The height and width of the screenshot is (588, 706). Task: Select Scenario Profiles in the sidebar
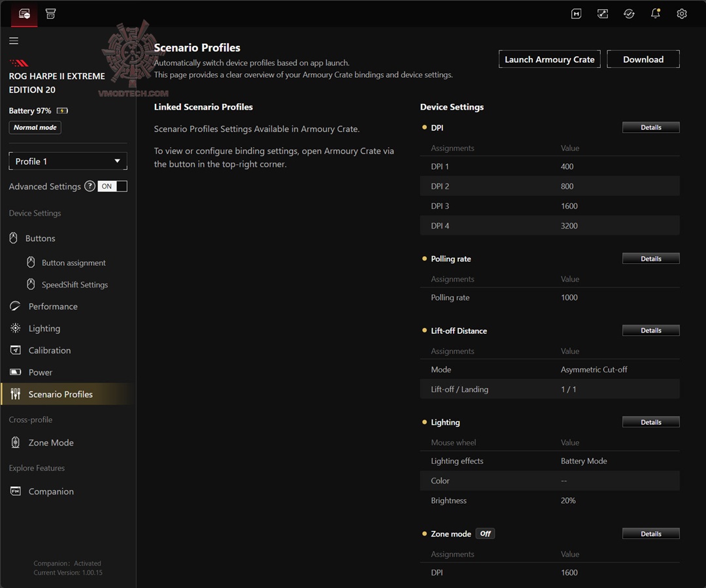click(68, 394)
